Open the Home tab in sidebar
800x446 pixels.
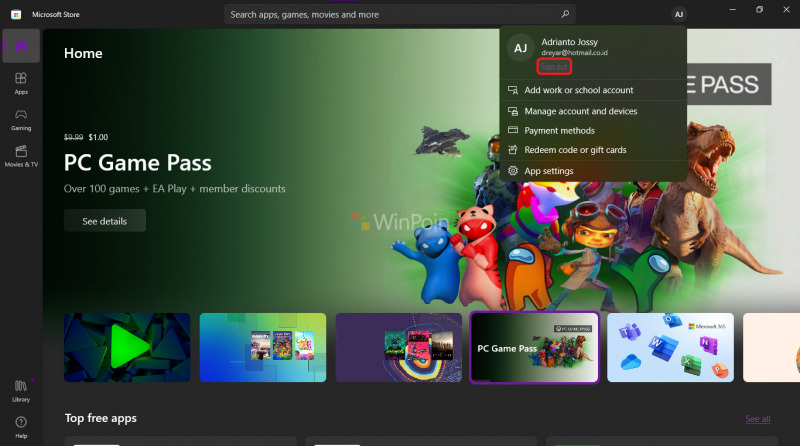click(x=21, y=46)
